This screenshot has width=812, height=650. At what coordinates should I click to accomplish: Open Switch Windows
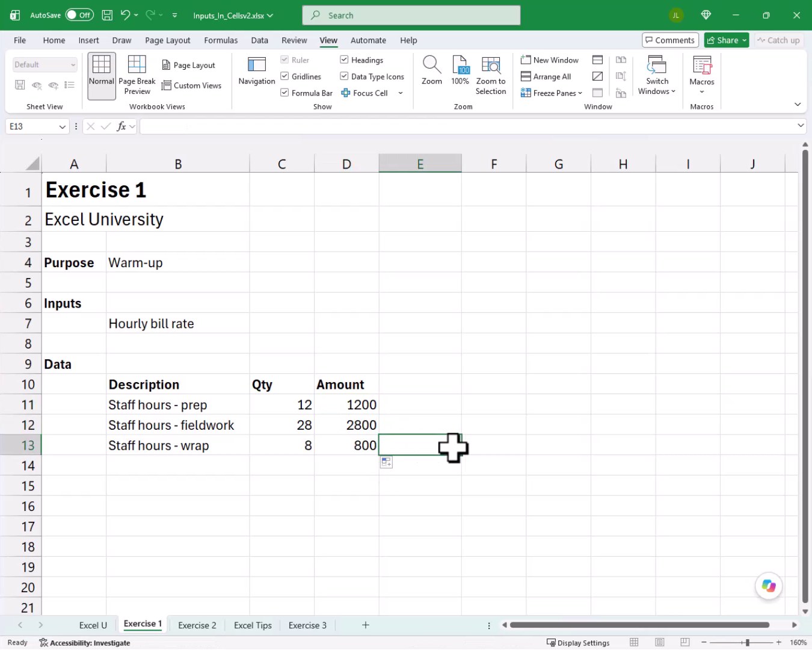tap(657, 75)
